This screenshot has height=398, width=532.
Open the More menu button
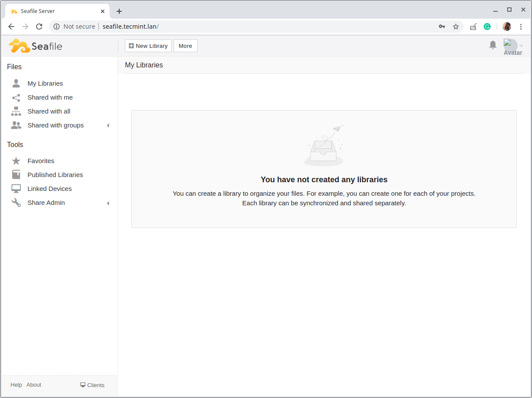[x=185, y=46]
